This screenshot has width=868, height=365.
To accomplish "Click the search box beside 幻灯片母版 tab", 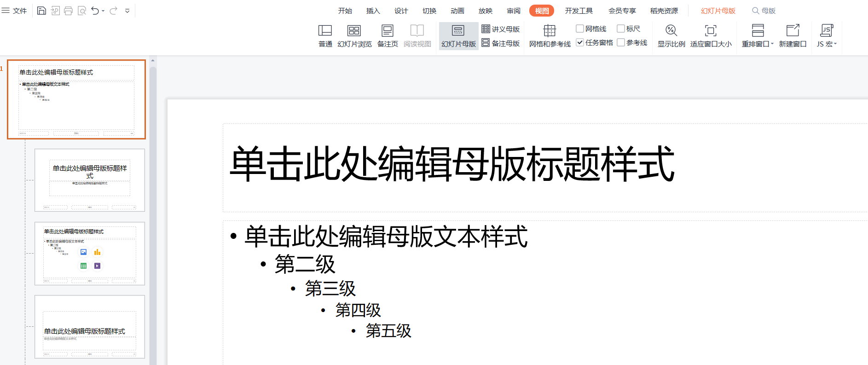I will tap(764, 11).
